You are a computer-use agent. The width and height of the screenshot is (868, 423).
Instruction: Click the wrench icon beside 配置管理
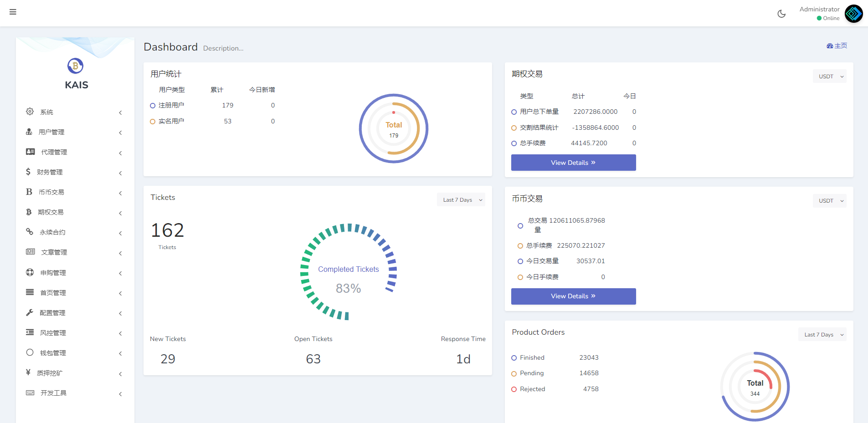coord(30,312)
